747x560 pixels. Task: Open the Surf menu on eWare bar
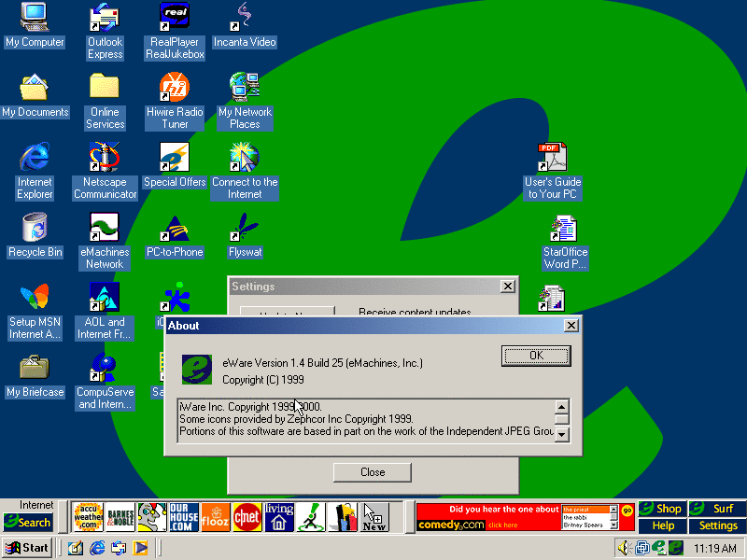(717, 509)
